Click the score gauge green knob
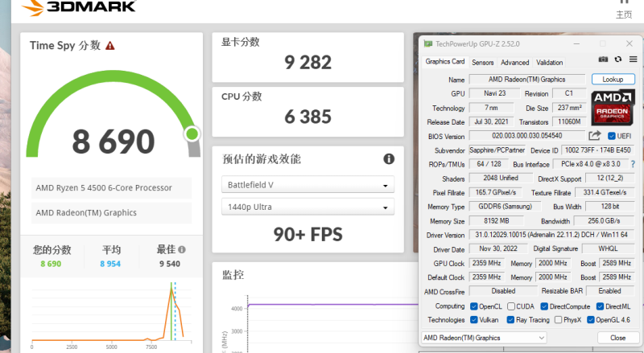The height and width of the screenshot is (353, 644). point(192,133)
